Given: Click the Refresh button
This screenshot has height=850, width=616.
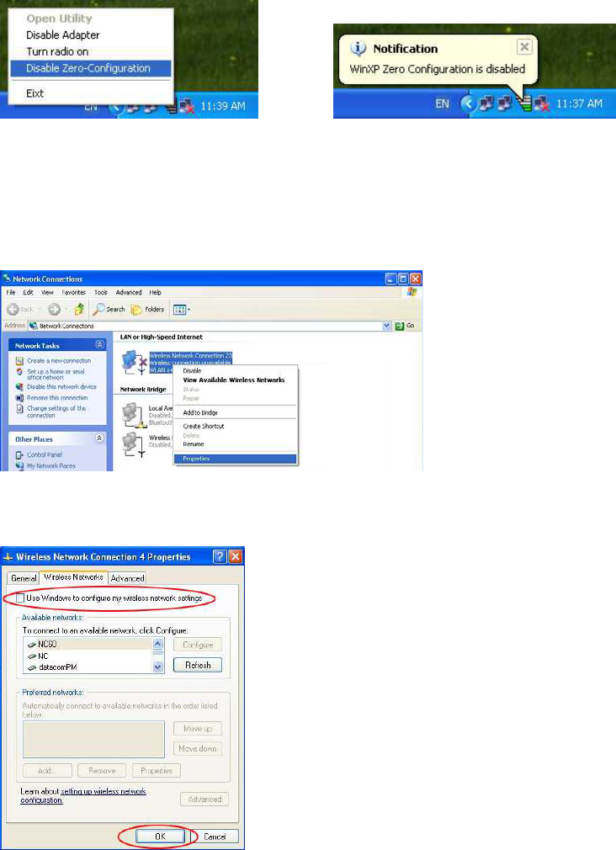Looking at the screenshot, I should tap(198, 665).
